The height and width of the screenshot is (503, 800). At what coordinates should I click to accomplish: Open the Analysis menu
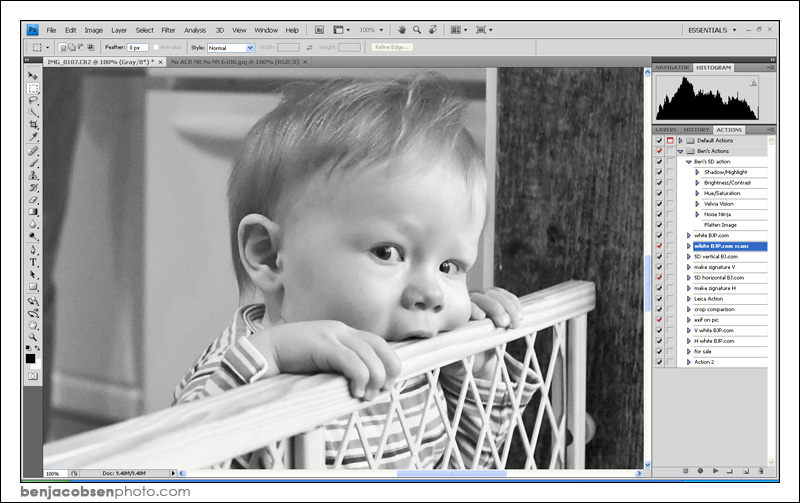click(195, 31)
